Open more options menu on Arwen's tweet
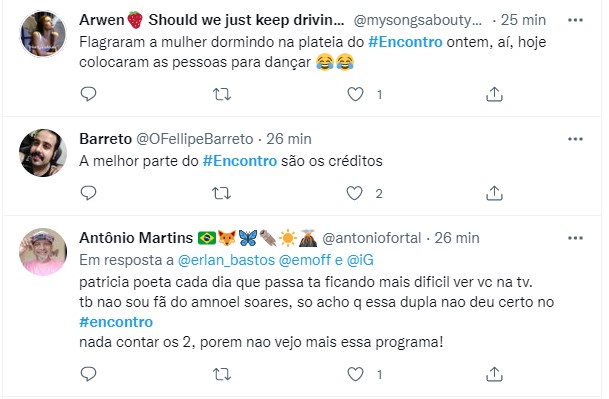Viewport: 609px width, 399px height. tap(575, 20)
